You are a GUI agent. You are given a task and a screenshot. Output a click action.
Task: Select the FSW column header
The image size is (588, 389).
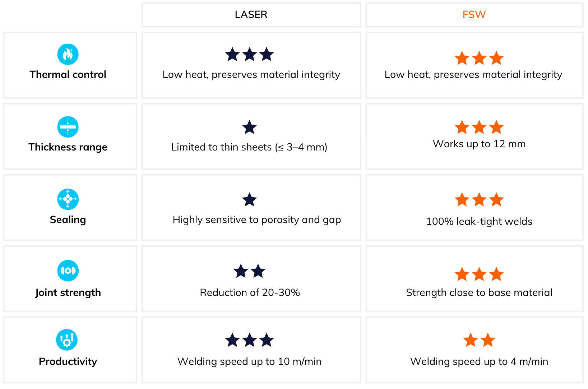coord(474,15)
